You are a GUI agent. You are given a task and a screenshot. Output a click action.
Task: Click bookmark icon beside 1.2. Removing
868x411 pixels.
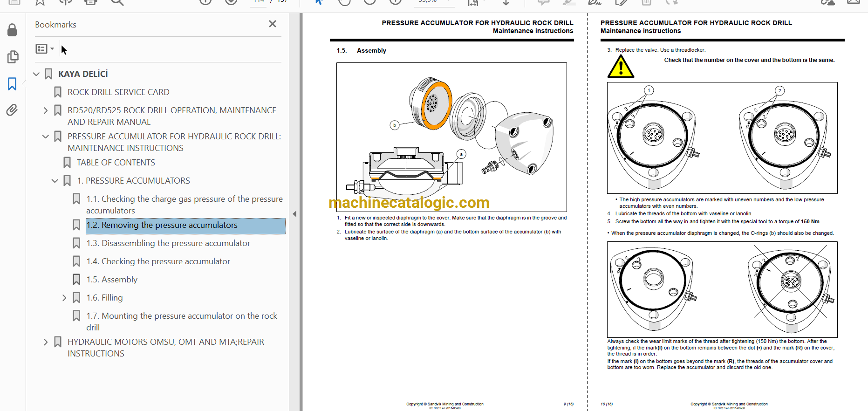click(76, 225)
